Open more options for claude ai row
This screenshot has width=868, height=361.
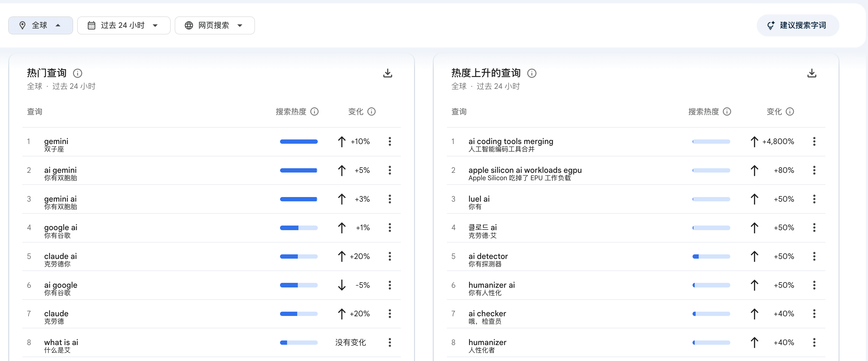(x=390, y=256)
